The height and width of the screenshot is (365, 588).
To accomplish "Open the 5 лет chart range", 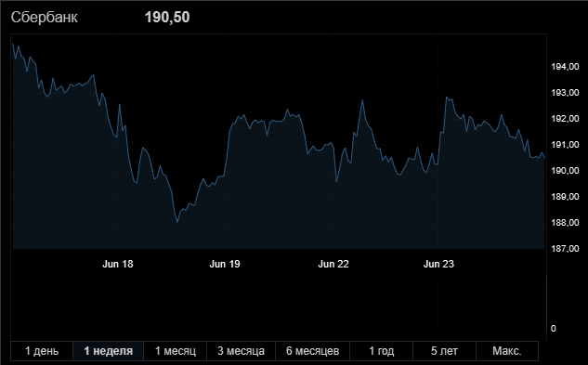I will 444,351.
